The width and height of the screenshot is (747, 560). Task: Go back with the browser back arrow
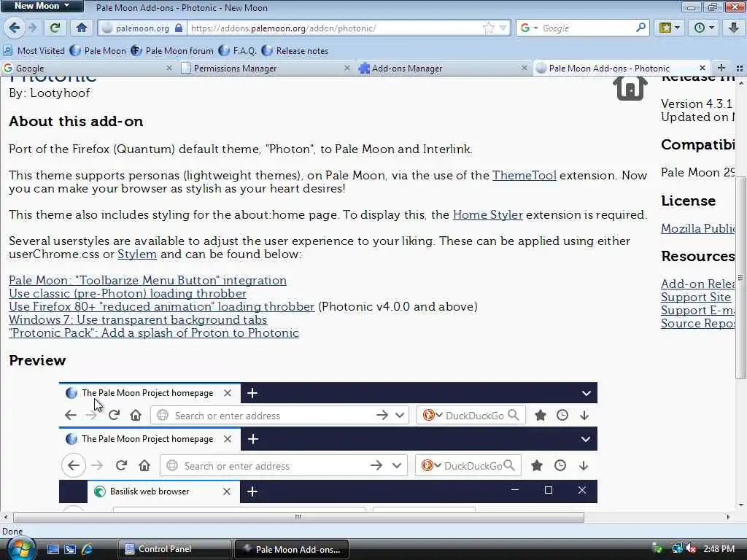15,28
